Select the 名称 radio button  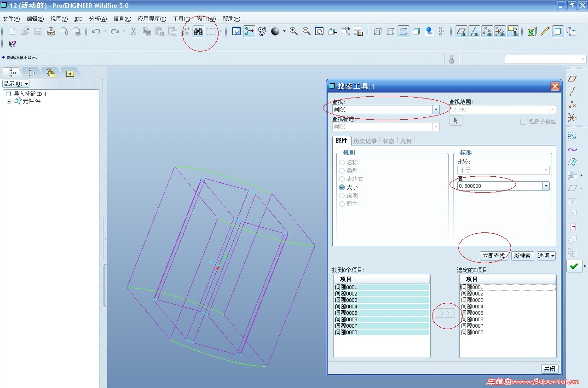click(x=342, y=162)
